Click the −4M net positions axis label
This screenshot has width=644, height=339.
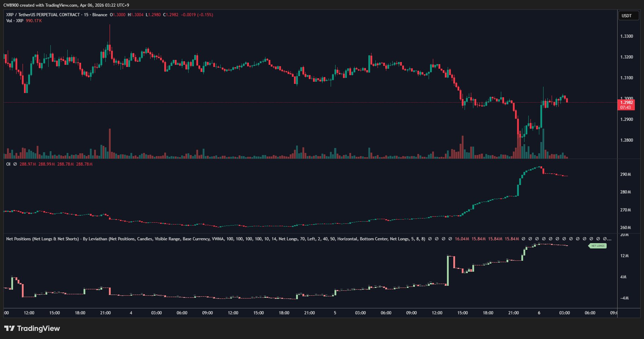click(x=624, y=298)
